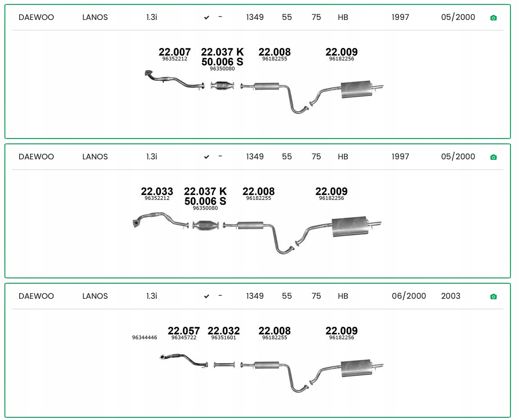518x420 pixels.
Task: Click OEM number 96351601 under 22.032
Action: point(223,338)
